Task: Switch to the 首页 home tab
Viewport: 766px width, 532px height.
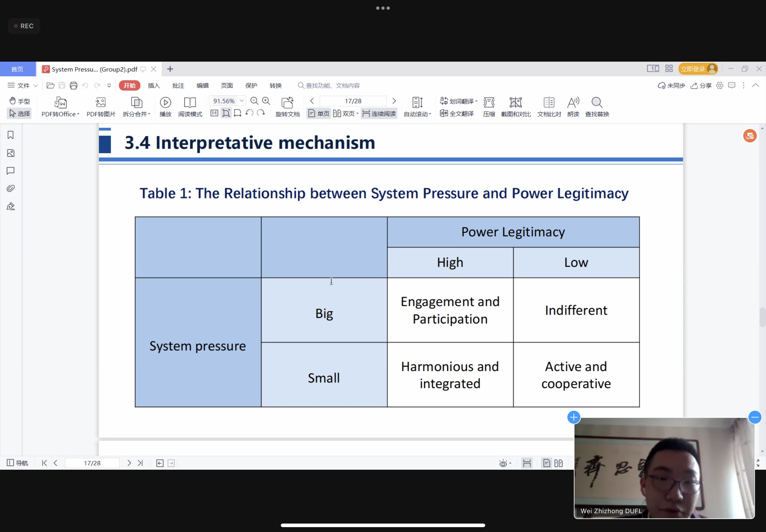Action: [x=17, y=69]
